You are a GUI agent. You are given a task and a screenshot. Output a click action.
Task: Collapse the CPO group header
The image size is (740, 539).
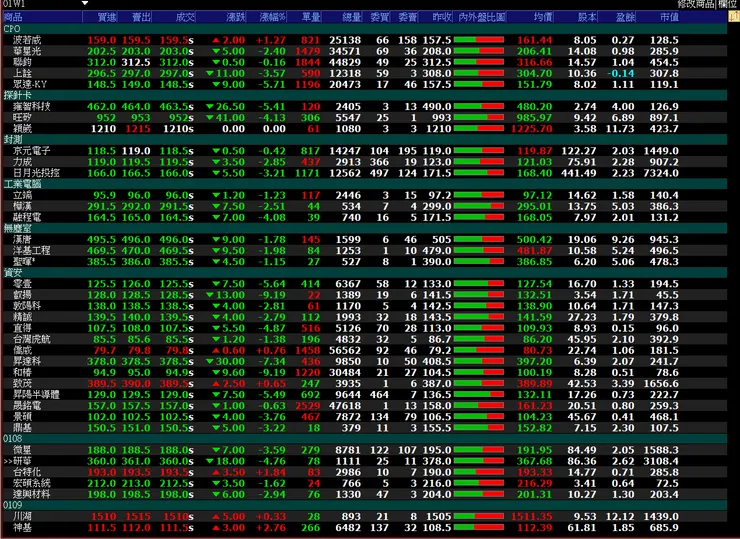[x=364, y=29]
